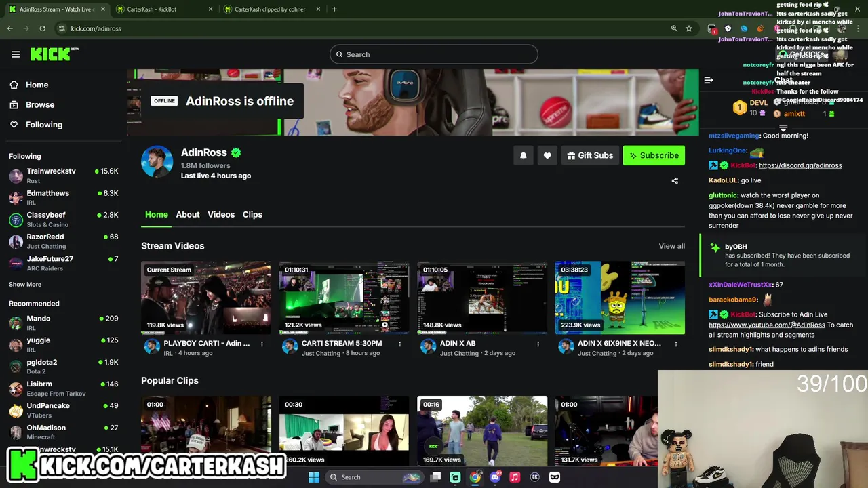Screen dimensions: 868x488
Task: Open the 4K app on taskbar
Action: (x=534, y=477)
